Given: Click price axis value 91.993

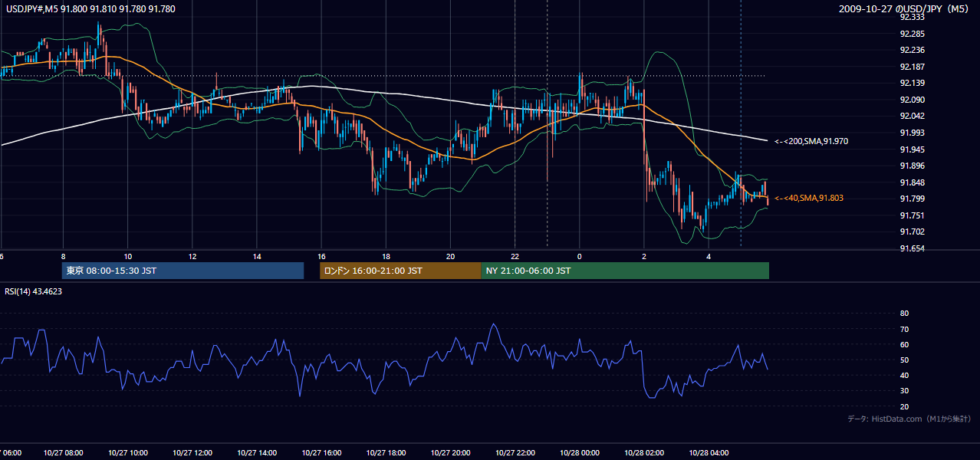Looking at the screenshot, I should [913, 133].
